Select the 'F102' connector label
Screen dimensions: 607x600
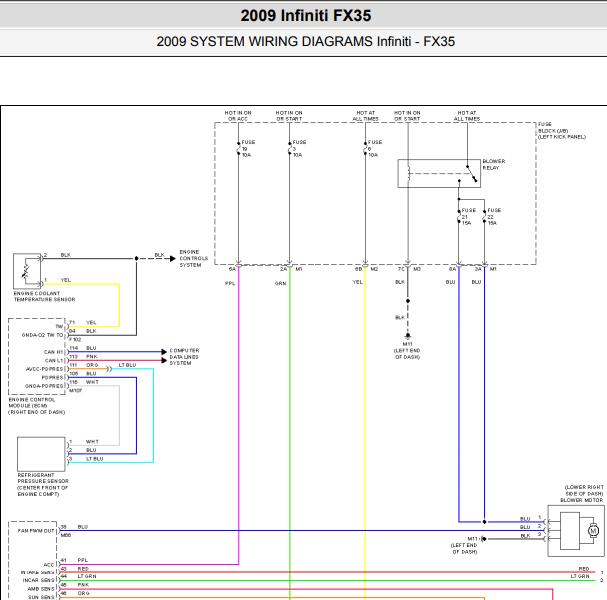(x=75, y=339)
